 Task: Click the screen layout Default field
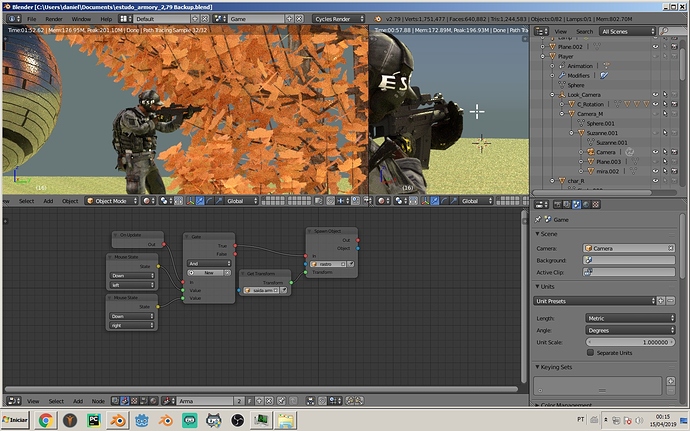pyautogui.click(x=161, y=19)
